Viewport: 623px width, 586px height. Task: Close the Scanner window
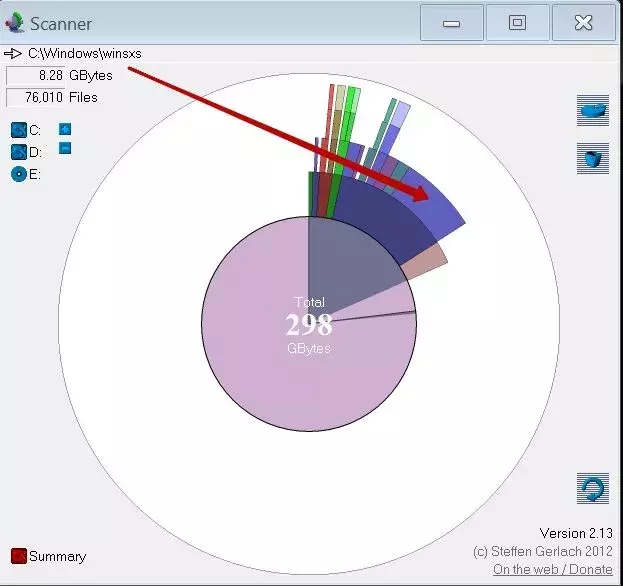tap(584, 23)
